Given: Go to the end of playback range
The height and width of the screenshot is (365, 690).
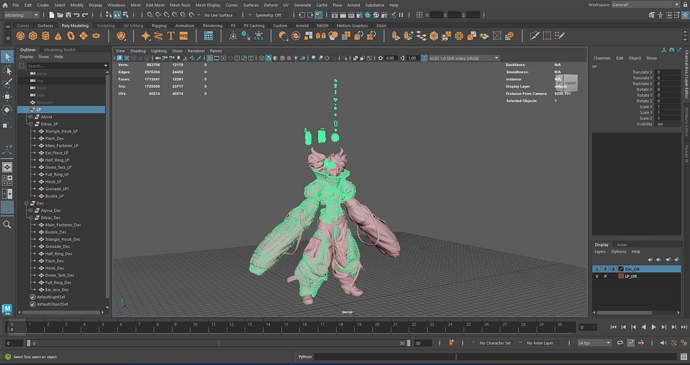Looking at the screenshot, I should (x=684, y=327).
